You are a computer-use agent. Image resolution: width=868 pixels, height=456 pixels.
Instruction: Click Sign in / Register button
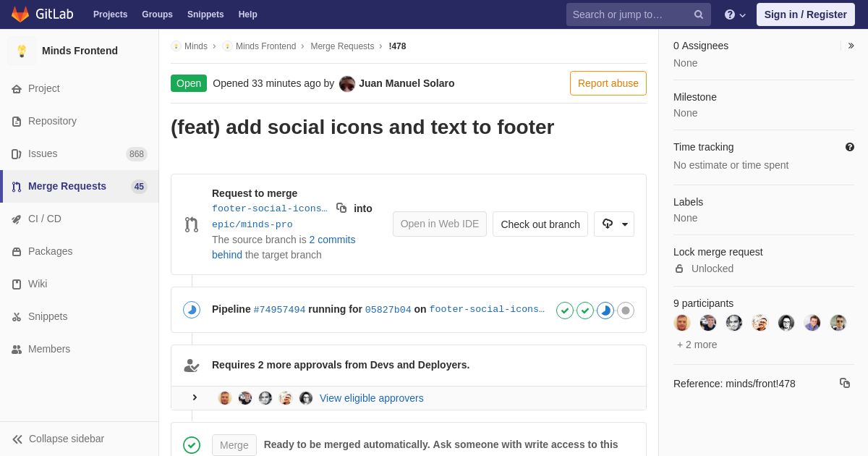click(x=805, y=14)
